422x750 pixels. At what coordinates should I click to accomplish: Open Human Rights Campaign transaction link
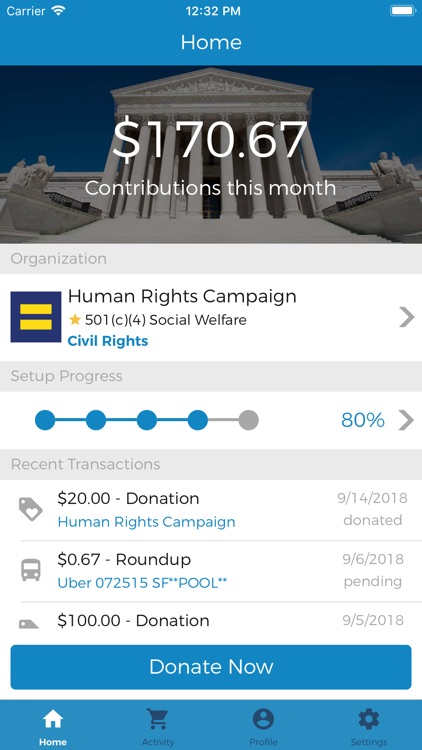pos(146,522)
